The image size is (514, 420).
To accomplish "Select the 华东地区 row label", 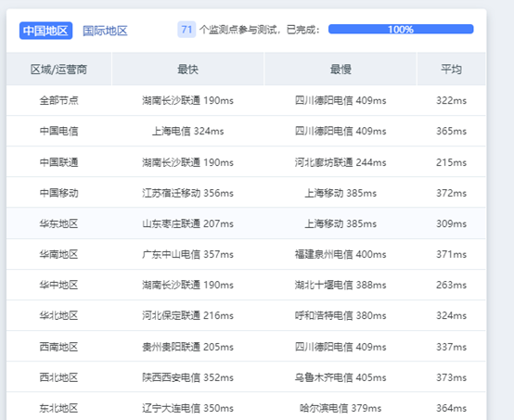I will 59,223.
